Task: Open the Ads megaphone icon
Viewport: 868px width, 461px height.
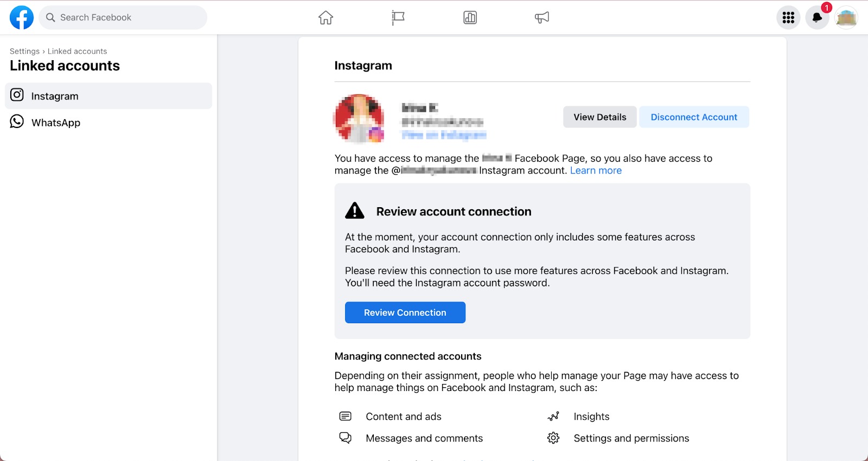Action: (541, 17)
